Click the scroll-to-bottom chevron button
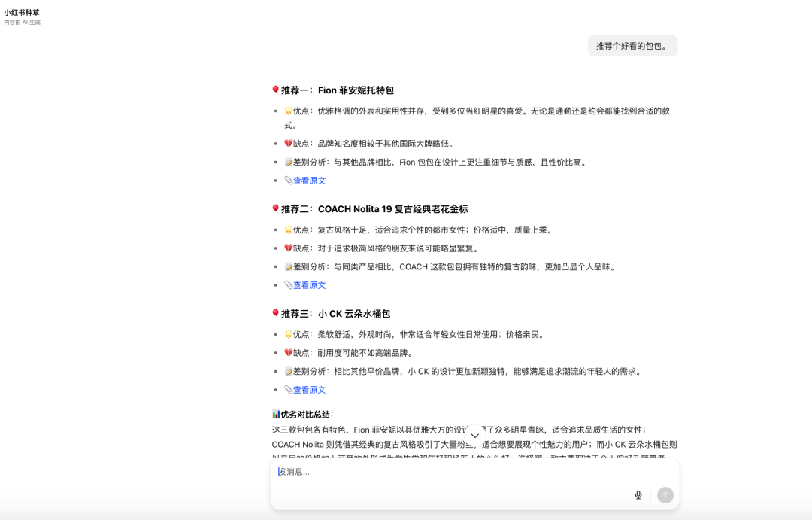812x520 pixels. (x=475, y=436)
